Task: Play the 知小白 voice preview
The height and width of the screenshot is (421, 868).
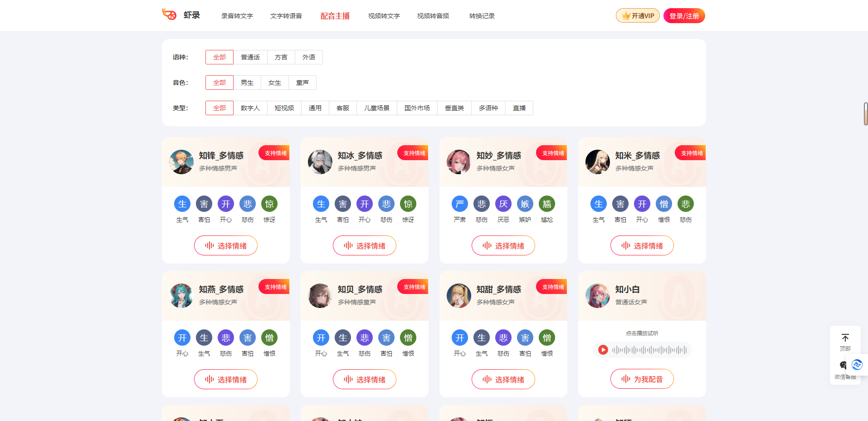Action: pos(603,350)
